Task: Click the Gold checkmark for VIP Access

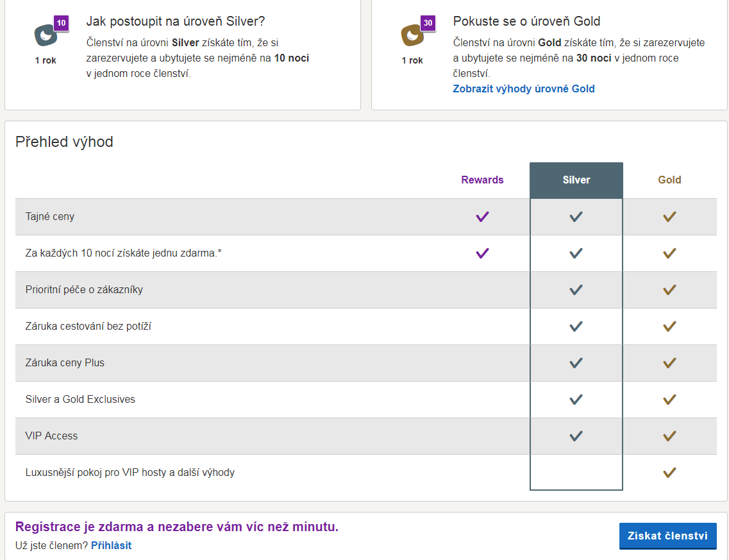Action: (x=669, y=436)
